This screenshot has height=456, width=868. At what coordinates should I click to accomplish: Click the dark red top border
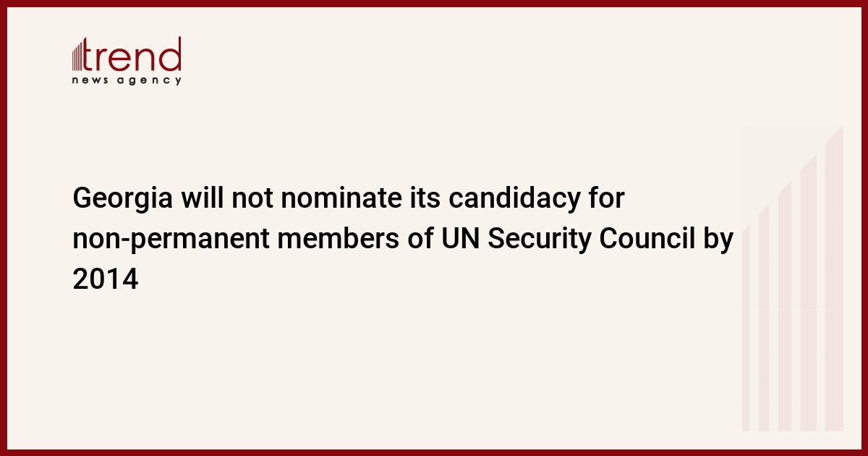(x=434, y=3)
